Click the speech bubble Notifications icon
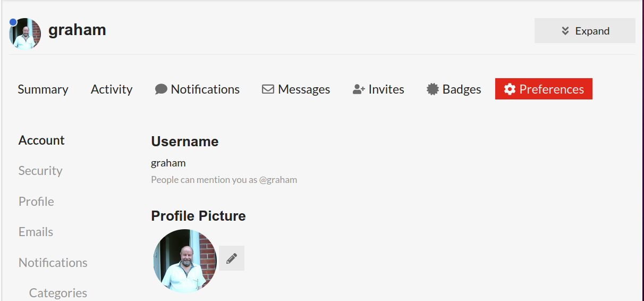 [x=161, y=89]
